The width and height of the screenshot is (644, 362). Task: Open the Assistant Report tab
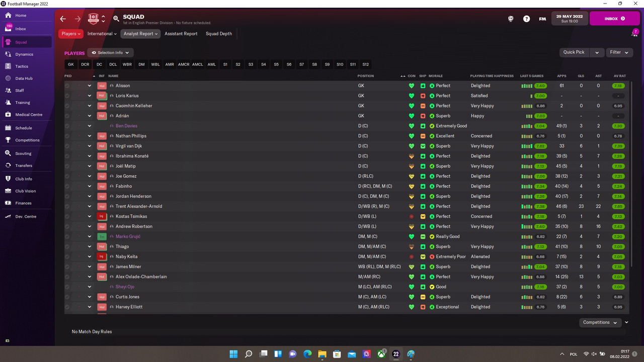click(x=181, y=34)
